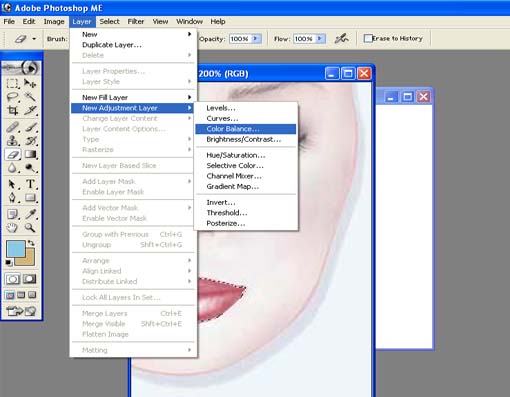Select the Clone Stamp tool
Image resolution: width=510 pixels, height=397 pixels.
click(13, 141)
